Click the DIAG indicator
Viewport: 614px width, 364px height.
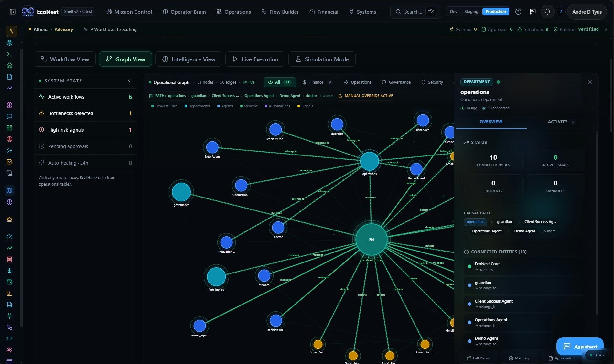pos(596,355)
